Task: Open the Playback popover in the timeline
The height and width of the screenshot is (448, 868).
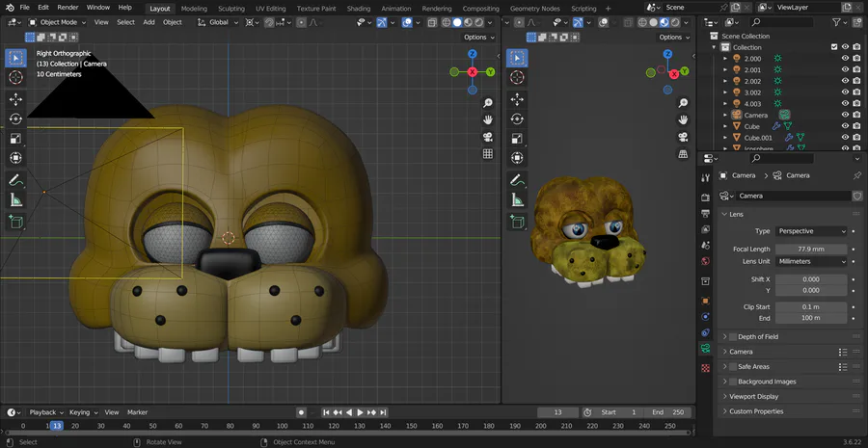Action: [44, 412]
